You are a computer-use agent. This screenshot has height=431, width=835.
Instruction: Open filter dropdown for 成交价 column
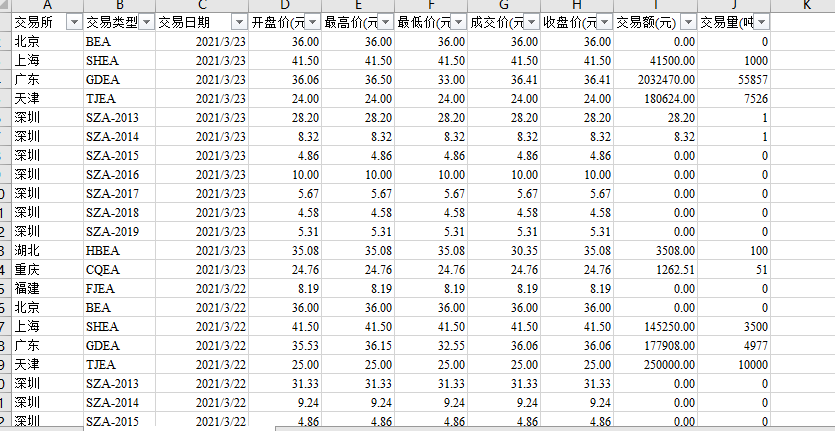(x=531, y=22)
